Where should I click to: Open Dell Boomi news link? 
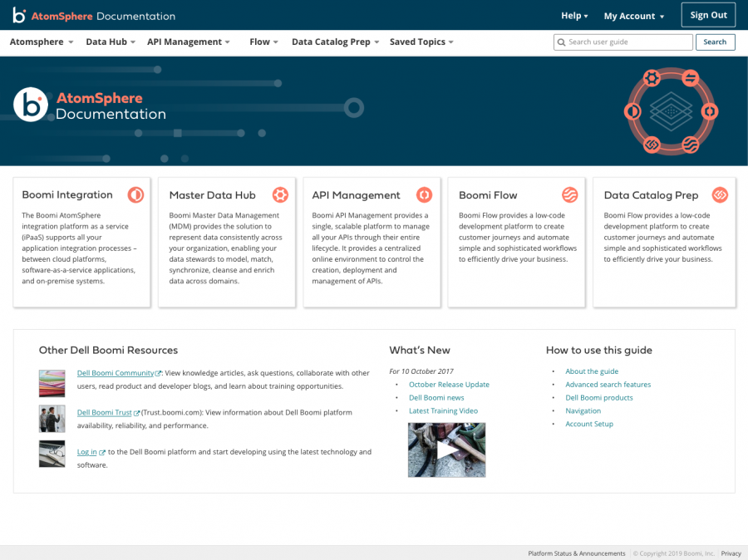[436, 398]
